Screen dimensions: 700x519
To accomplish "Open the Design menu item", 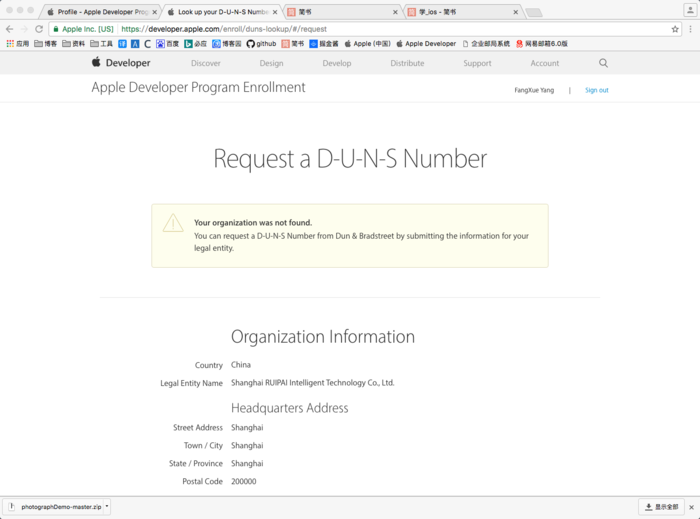I will click(271, 63).
